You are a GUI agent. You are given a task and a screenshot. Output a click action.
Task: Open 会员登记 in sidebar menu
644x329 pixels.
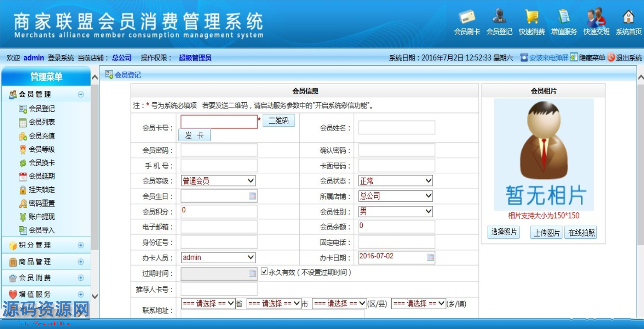click(42, 109)
